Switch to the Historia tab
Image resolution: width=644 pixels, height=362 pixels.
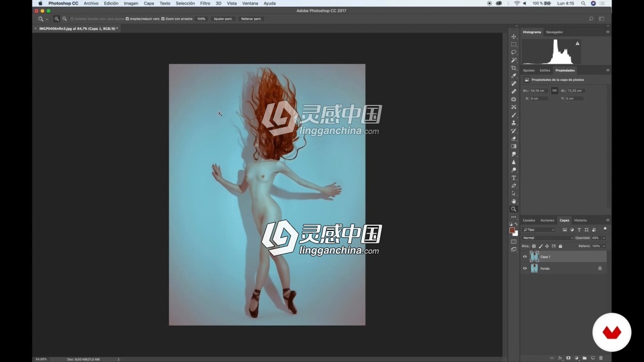tap(580, 220)
